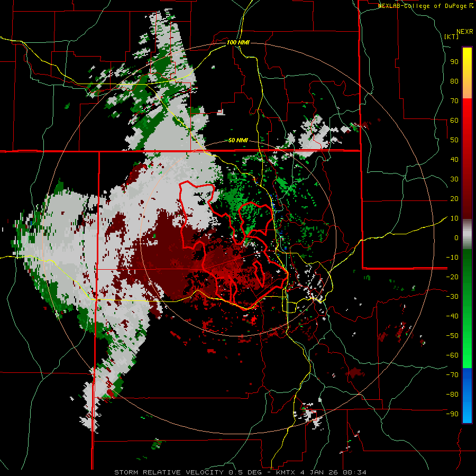The image size is (476, 476).
Task: Click the -80 value on velocity scale
Action: coord(452,395)
